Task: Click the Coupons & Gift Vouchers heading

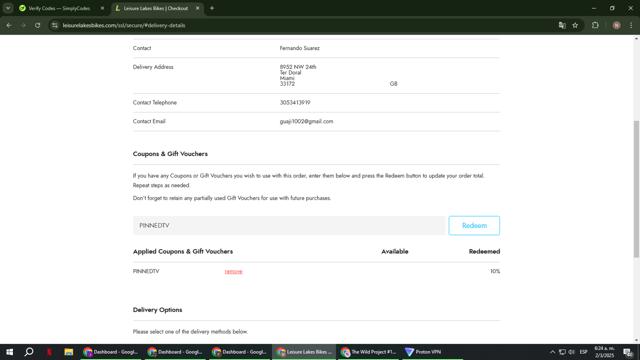Action: coord(170,154)
